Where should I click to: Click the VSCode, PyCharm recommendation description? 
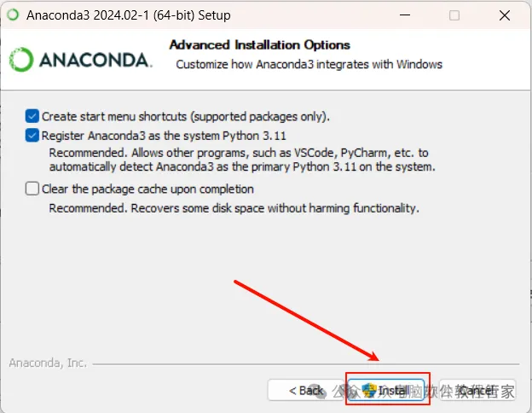pyautogui.click(x=242, y=160)
